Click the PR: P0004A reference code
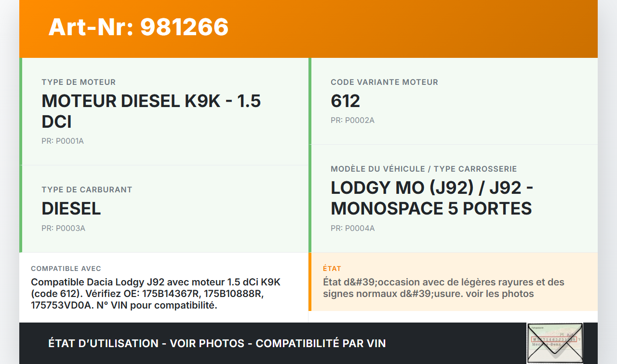This screenshot has width=617, height=364. [x=352, y=229]
